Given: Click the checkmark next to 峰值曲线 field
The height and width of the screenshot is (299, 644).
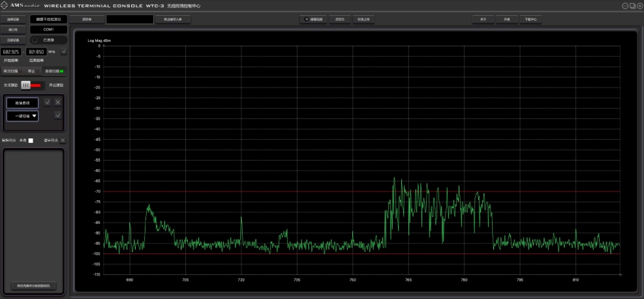Looking at the screenshot, I should [x=47, y=102].
